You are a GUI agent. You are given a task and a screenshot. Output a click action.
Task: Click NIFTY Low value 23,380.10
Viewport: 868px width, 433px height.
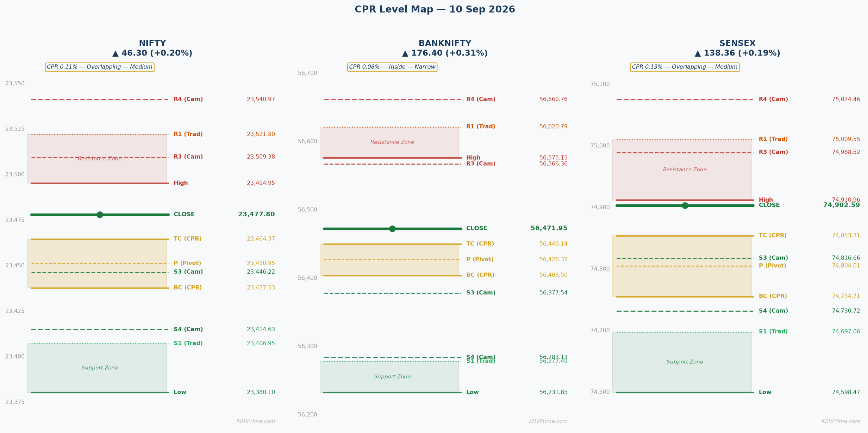[x=261, y=392]
